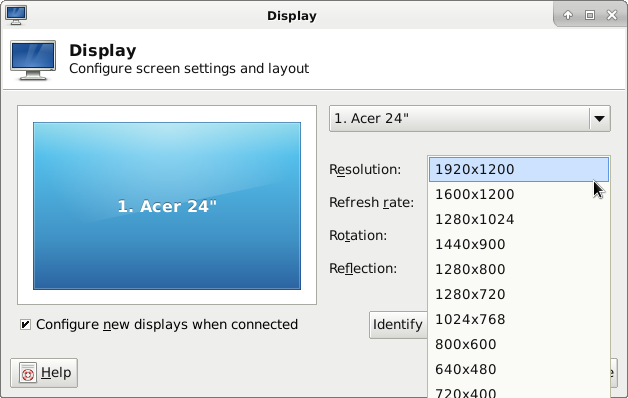Click the roll-up window arrow icon
This screenshot has height=398, width=628.
pyautogui.click(x=568, y=15)
